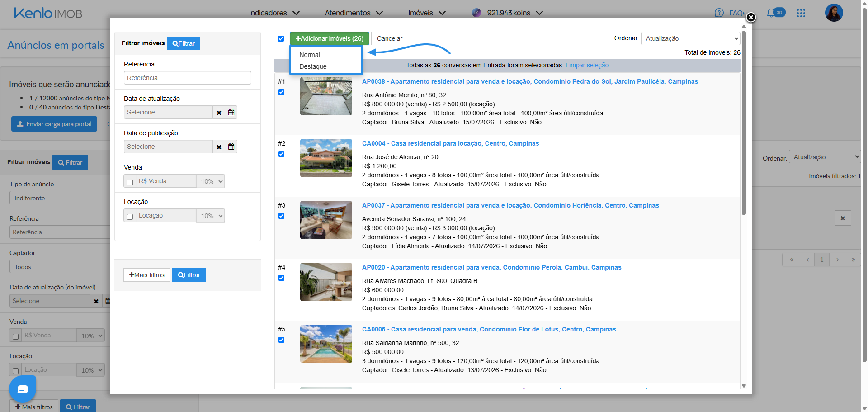Click the top Filtrar button in modal
Screen dimensions: 868x412
pyautogui.click(x=184, y=43)
